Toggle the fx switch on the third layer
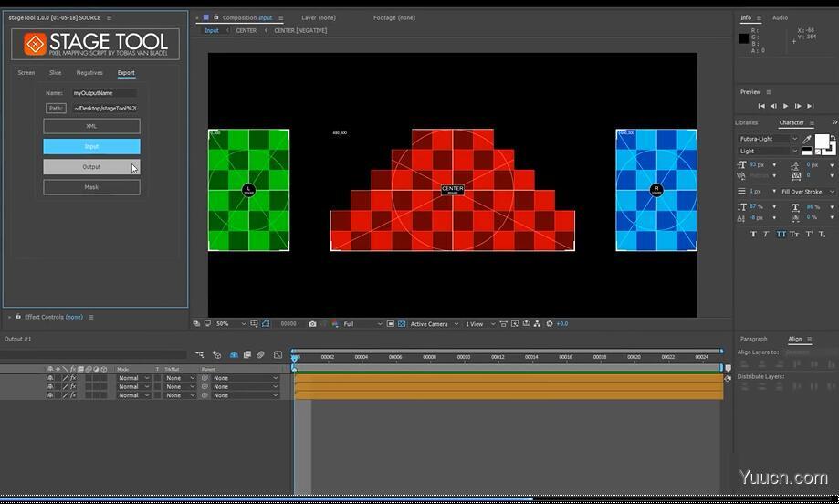Image resolution: width=839 pixels, height=504 pixels. (x=73, y=394)
